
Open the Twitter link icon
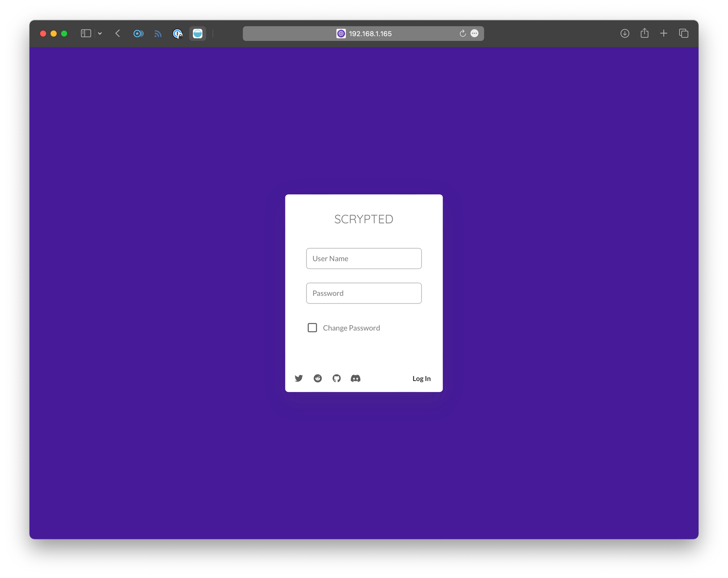(298, 379)
